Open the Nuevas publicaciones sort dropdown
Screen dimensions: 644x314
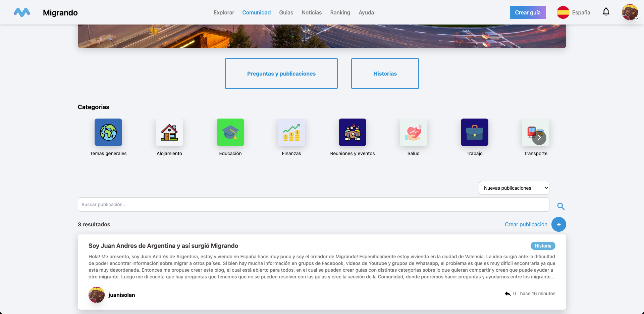click(x=514, y=188)
